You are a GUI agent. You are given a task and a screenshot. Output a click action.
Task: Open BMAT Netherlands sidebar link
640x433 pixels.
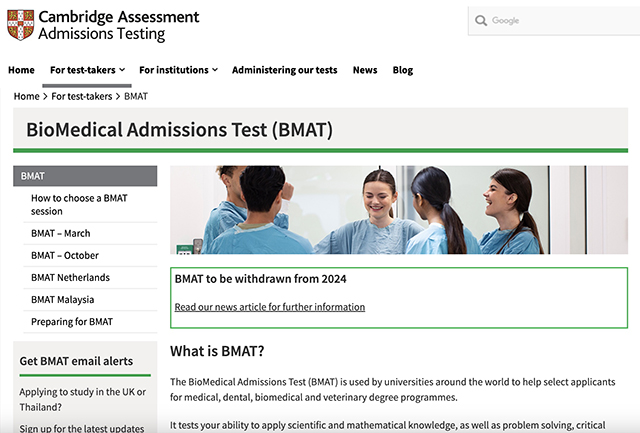[70, 277]
